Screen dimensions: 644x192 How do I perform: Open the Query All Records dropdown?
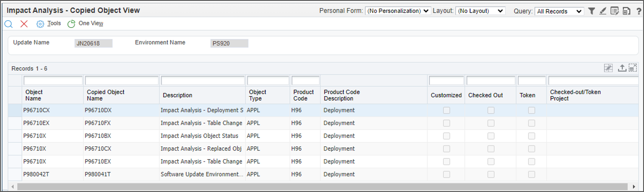(559, 11)
